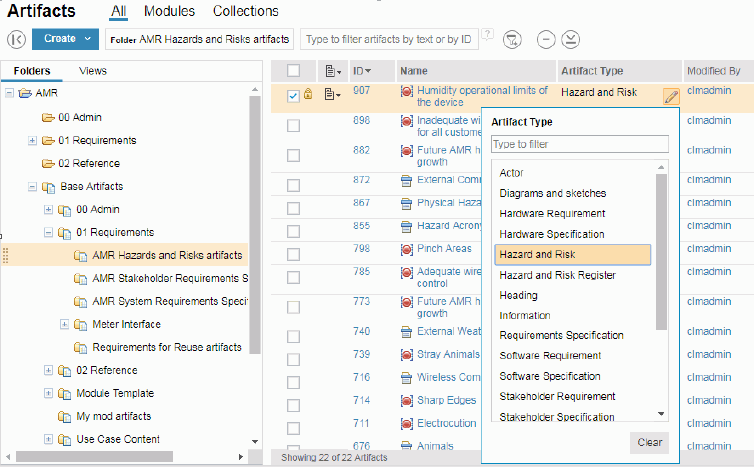Screen dimensions: 754x467
Task: Select Software Specification in Artifact Type list
Action: pyautogui.click(x=550, y=376)
